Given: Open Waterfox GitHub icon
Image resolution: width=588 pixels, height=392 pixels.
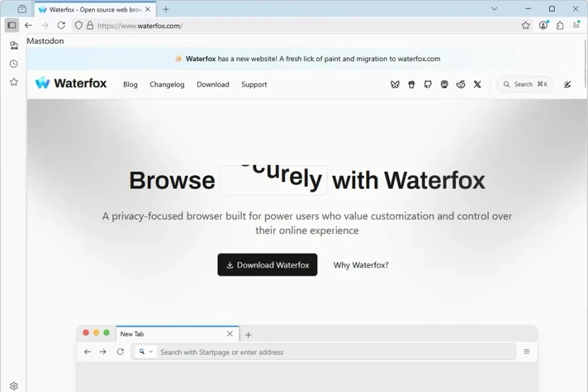Looking at the screenshot, I should (428, 84).
